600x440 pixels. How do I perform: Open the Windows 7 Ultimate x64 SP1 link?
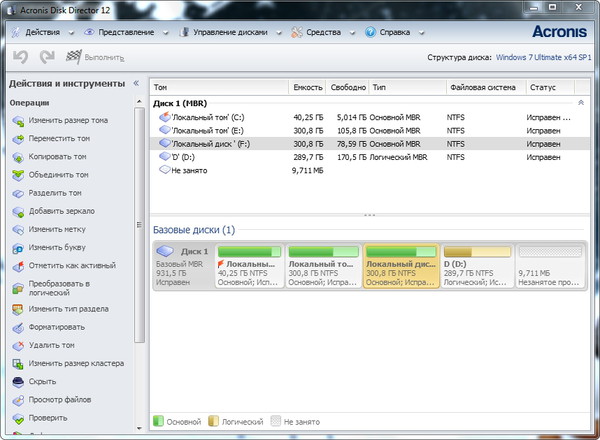coord(545,58)
